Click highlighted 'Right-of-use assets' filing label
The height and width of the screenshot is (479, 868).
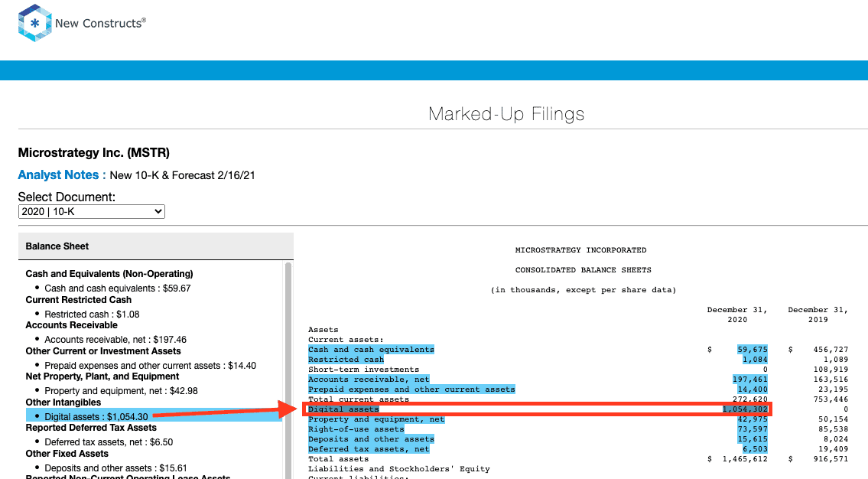[x=356, y=429]
